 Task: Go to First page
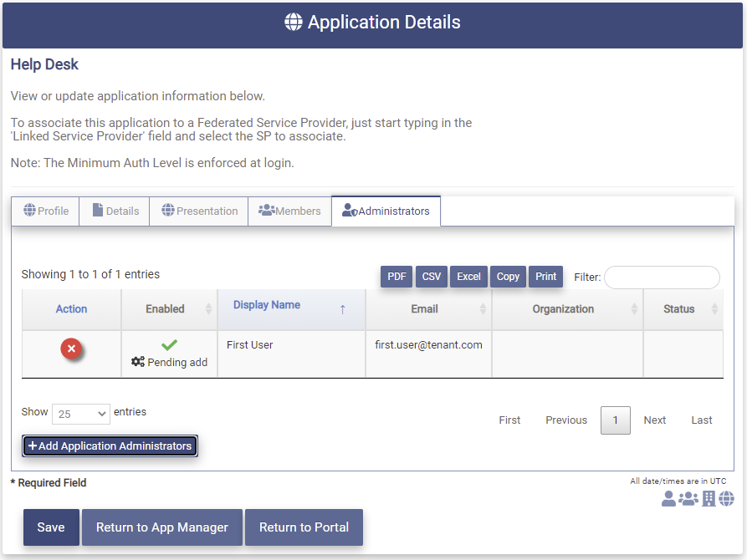pos(509,420)
